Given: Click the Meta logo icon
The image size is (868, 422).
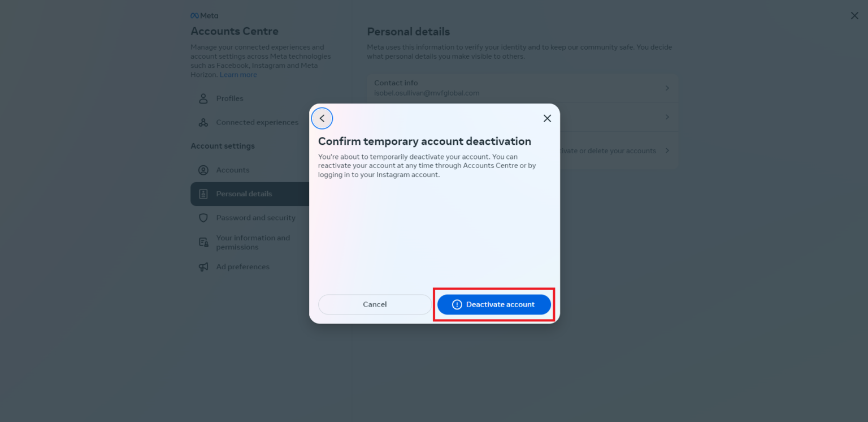Looking at the screenshot, I should tap(195, 15).
